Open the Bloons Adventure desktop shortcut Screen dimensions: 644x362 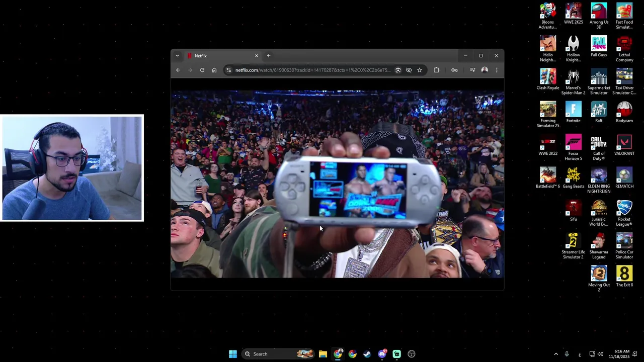tap(548, 17)
